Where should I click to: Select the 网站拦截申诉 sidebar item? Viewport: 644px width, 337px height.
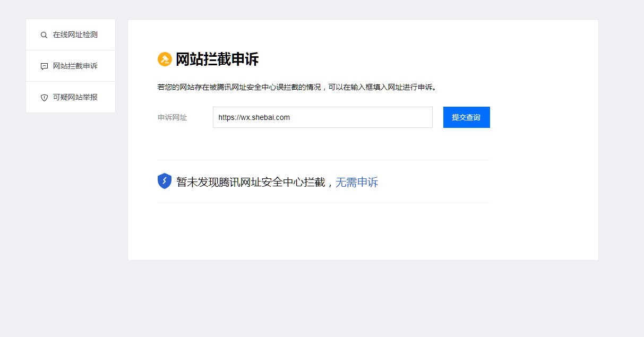tap(71, 66)
